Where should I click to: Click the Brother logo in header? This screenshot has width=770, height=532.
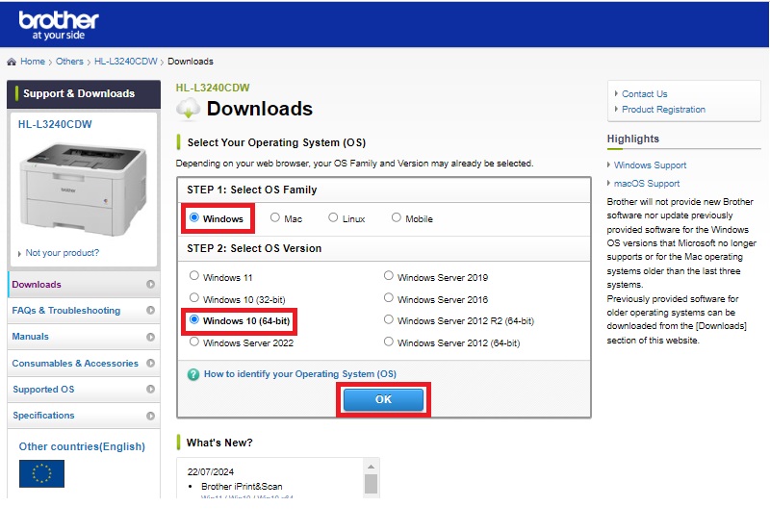coord(58,24)
